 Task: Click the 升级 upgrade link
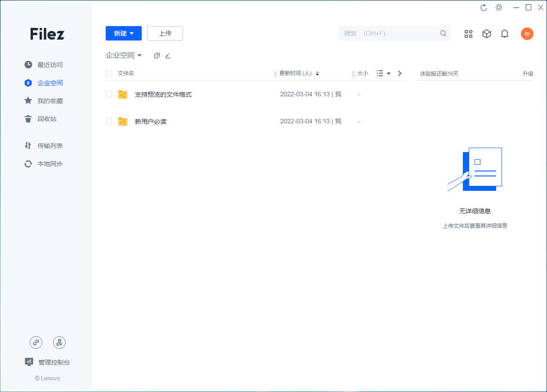coord(528,74)
